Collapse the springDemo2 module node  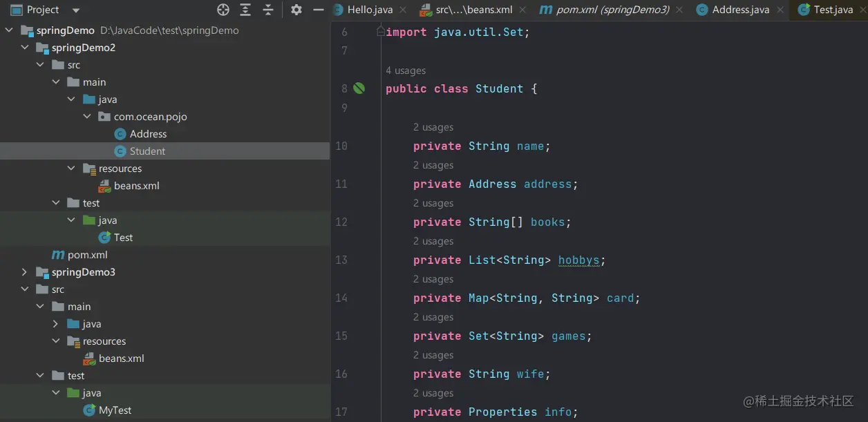(26, 48)
